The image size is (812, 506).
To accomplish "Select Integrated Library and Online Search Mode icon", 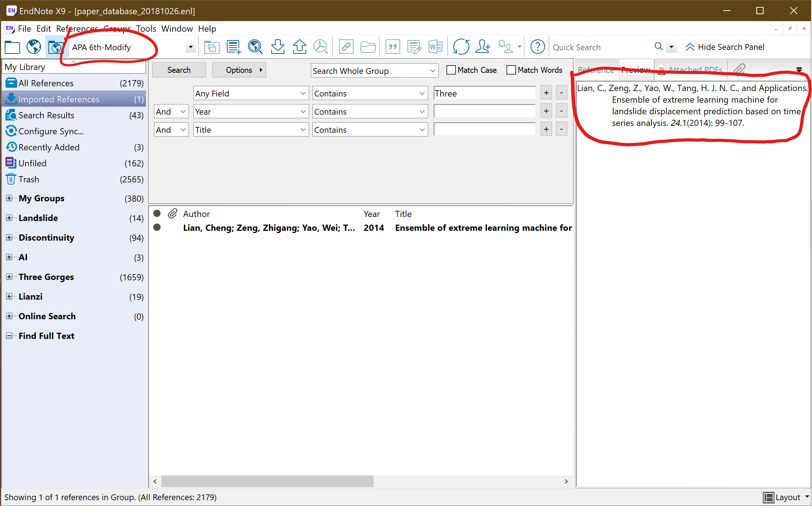I will pos(56,47).
